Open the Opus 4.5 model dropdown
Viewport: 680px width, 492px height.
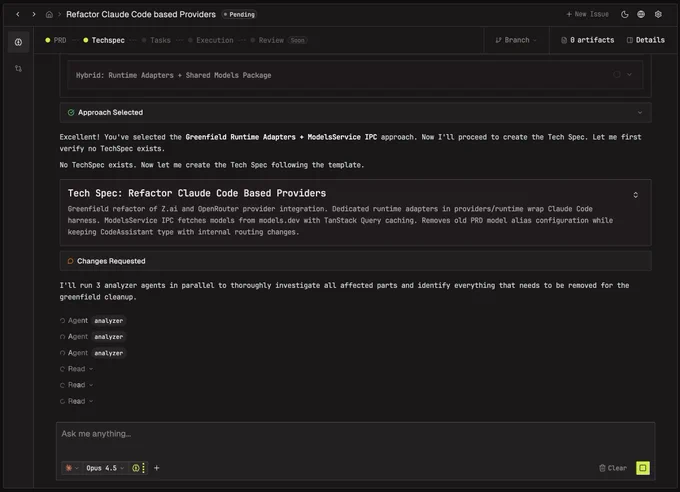105,468
